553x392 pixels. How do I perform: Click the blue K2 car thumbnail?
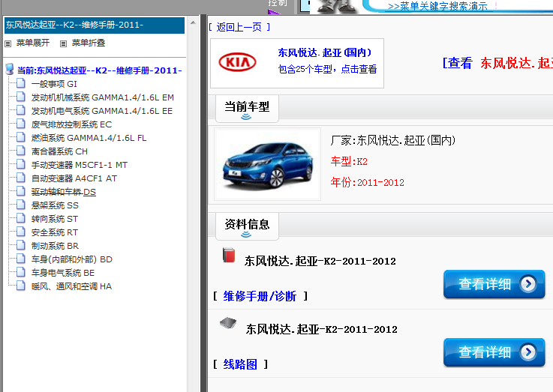[x=267, y=165]
